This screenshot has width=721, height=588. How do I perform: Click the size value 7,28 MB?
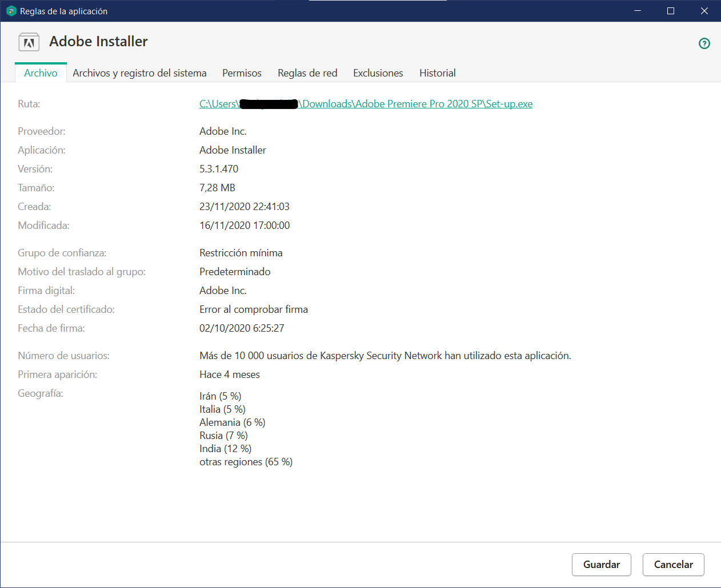[x=217, y=188]
